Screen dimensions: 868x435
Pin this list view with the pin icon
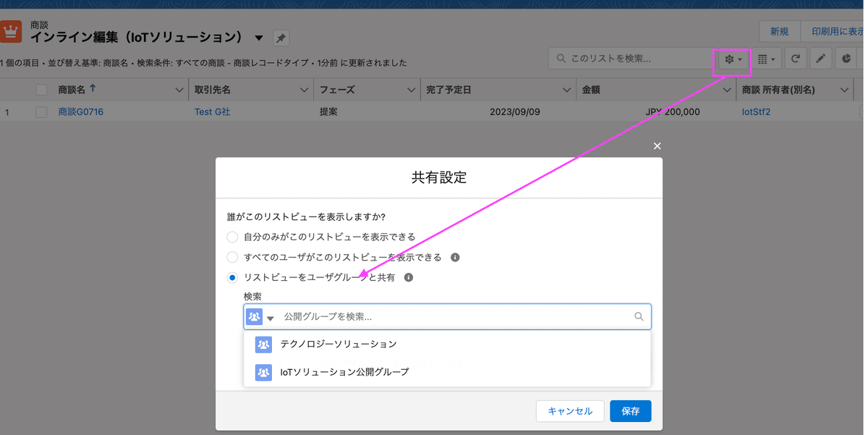click(x=281, y=38)
